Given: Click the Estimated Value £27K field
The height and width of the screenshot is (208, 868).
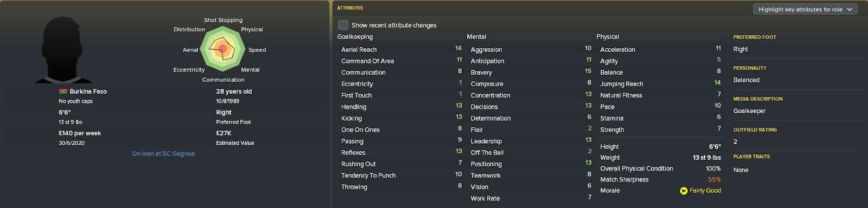Looking at the screenshot, I should coord(235,138).
